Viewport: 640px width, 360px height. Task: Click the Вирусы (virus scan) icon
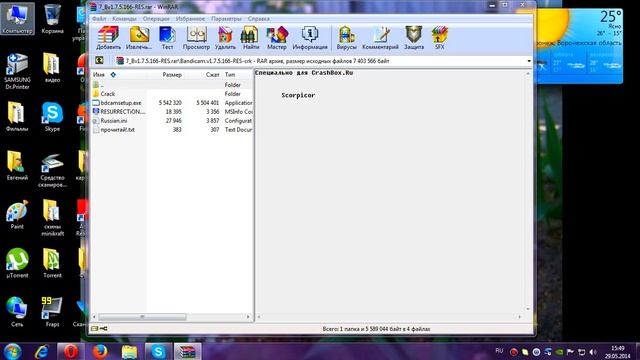(x=347, y=38)
